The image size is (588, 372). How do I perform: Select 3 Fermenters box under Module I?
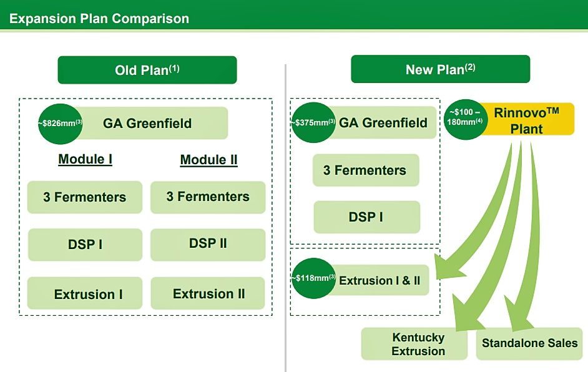85,197
